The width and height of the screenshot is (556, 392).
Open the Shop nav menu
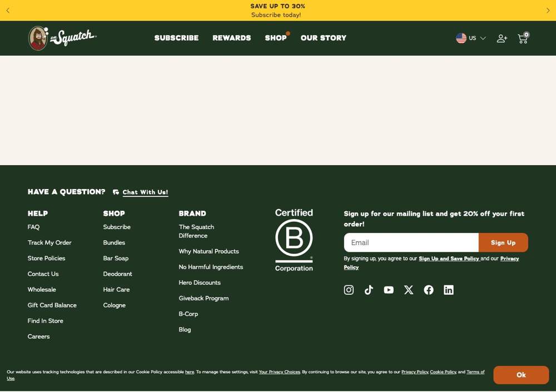pyautogui.click(x=276, y=38)
